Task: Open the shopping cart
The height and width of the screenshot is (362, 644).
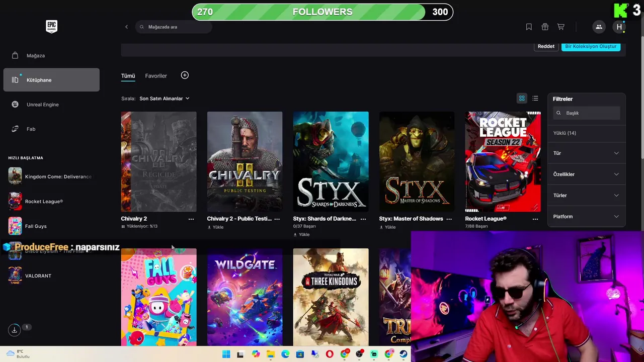Action: (561, 27)
